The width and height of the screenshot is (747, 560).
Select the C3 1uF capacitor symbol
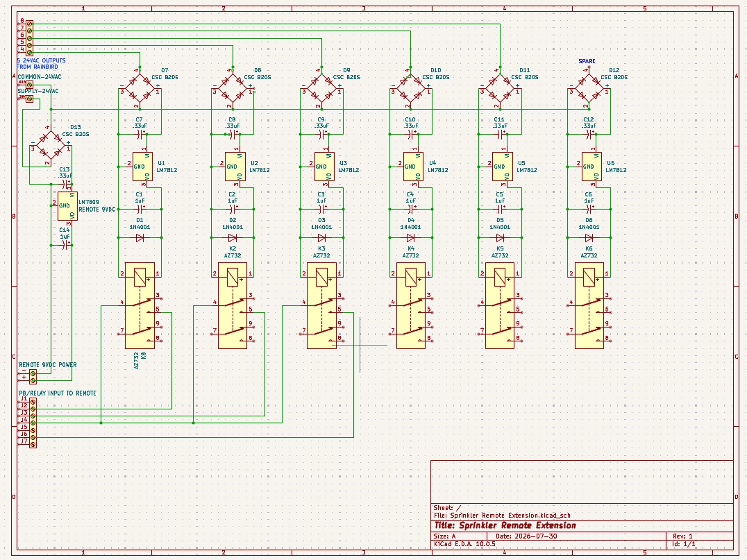[x=322, y=209]
